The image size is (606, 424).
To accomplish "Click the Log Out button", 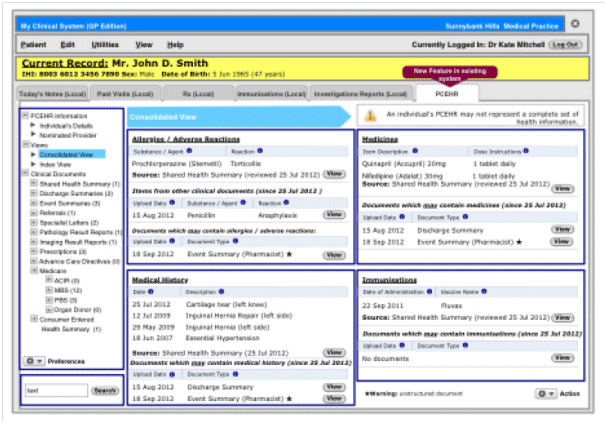I will coord(564,45).
